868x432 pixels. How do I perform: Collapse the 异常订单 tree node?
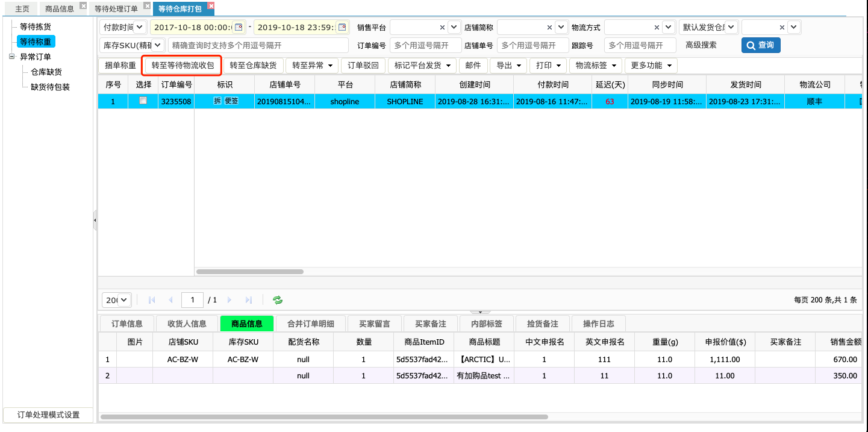[x=11, y=57]
